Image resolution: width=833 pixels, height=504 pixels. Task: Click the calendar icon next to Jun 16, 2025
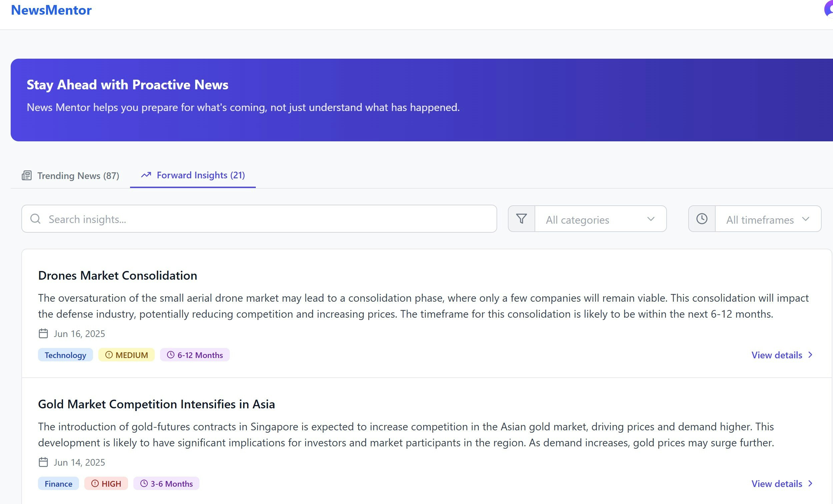pyautogui.click(x=43, y=333)
